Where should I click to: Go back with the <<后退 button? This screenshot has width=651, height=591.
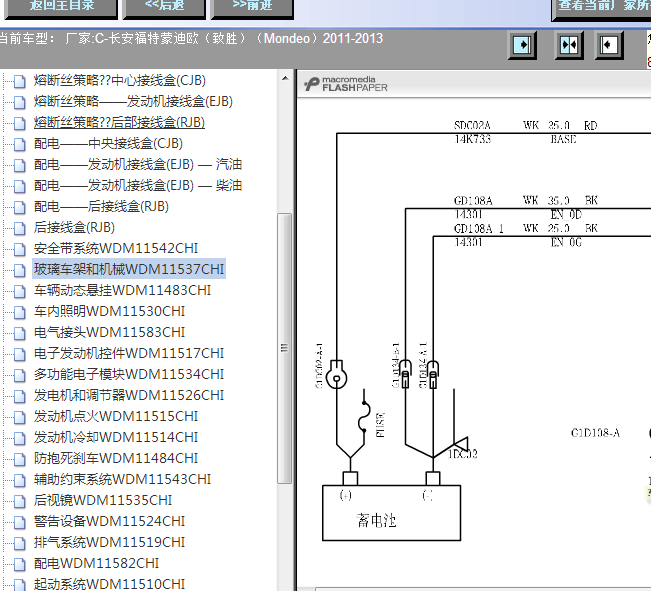[164, 8]
